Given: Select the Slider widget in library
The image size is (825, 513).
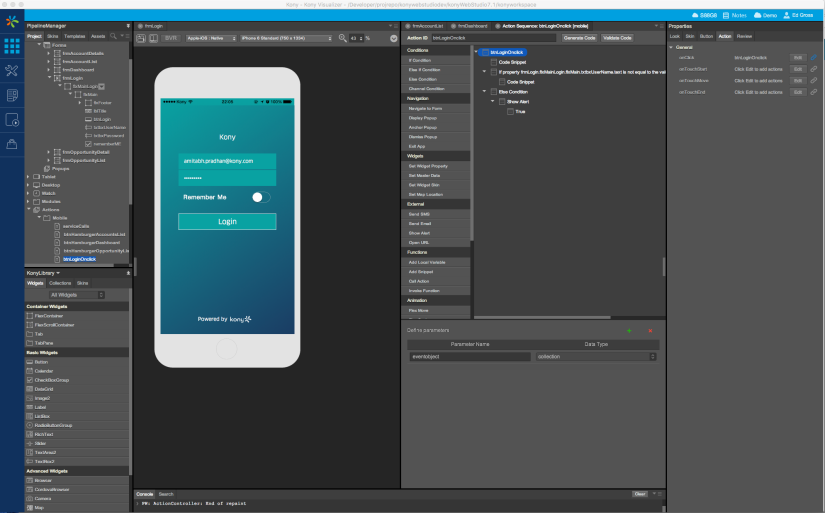Looking at the screenshot, I should (77, 444).
